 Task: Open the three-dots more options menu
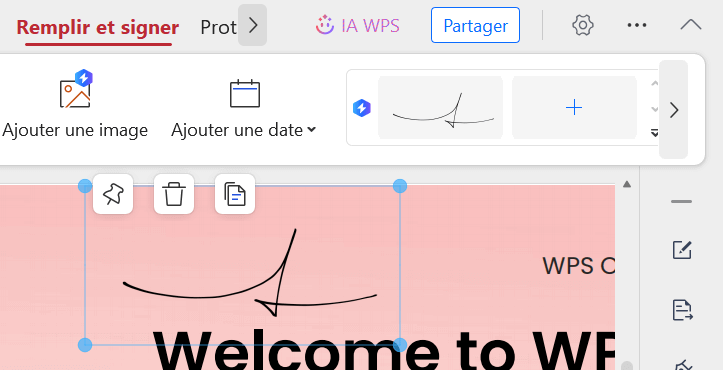click(x=637, y=25)
